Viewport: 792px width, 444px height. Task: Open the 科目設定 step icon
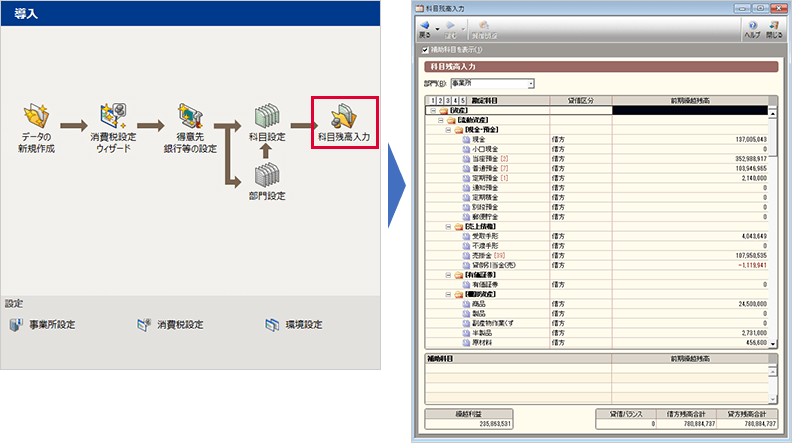pos(264,118)
